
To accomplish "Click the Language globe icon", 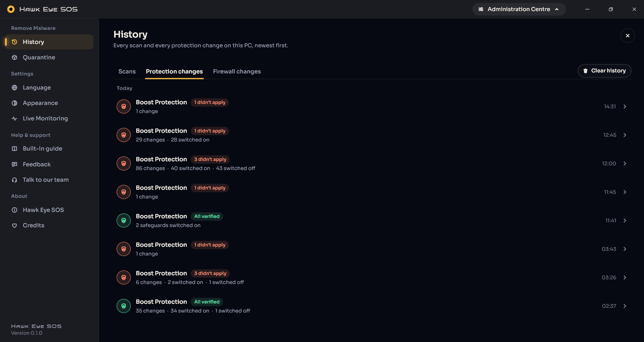I will (x=14, y=88).
